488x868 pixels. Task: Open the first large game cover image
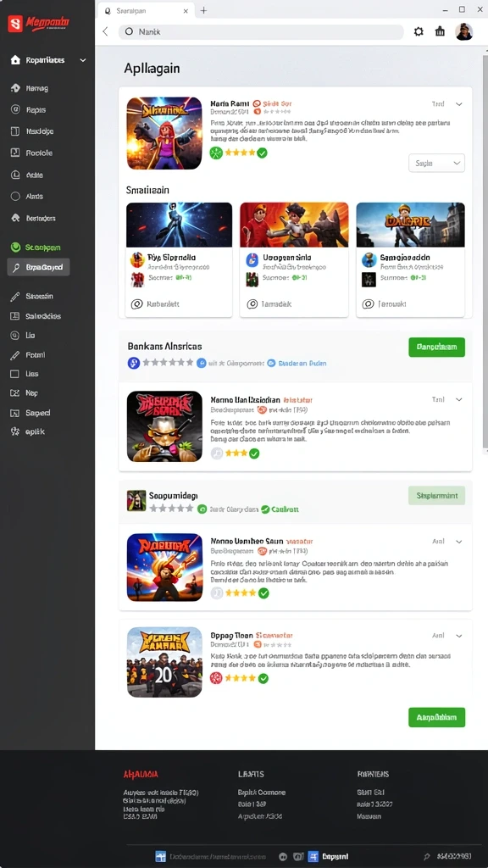[164, 133]
